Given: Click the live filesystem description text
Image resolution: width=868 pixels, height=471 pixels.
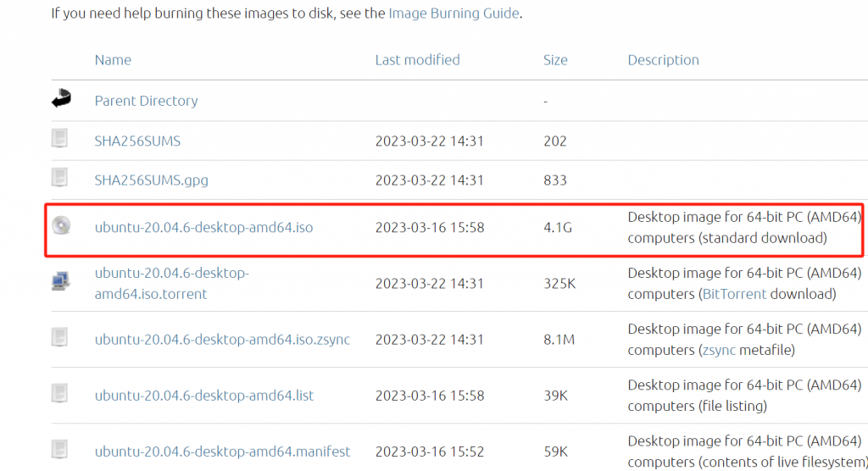Looking at the screenshot, I should point(748,451).
